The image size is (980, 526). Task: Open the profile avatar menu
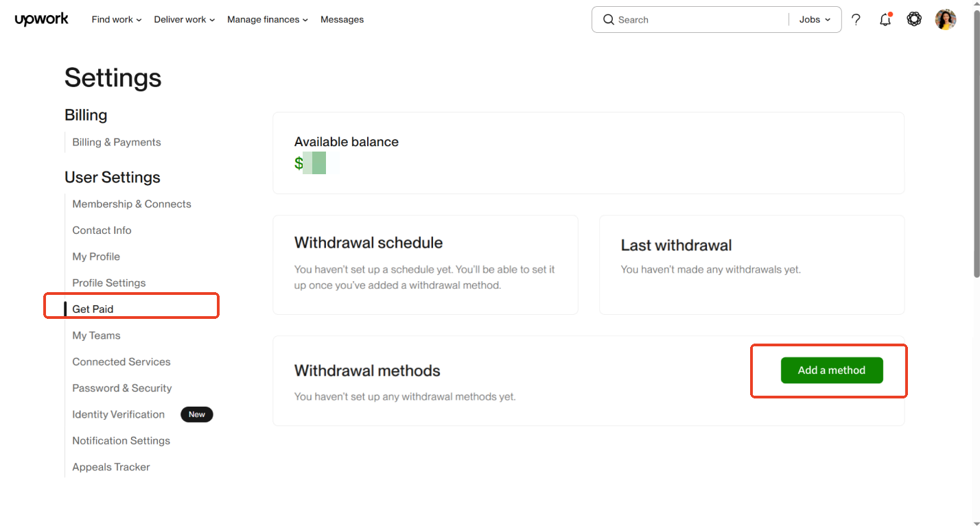tap(945, 19)
